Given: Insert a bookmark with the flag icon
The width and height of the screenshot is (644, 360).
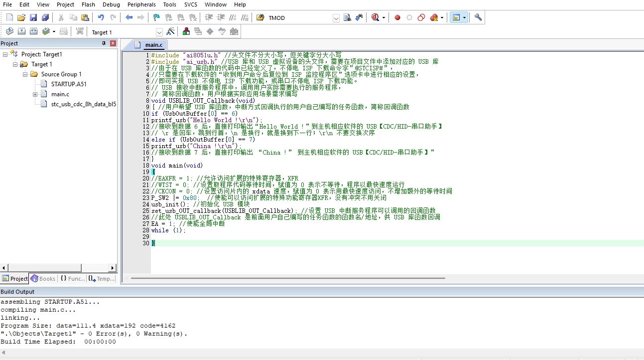Looking at the screenshot, I should [x=156, y=17].
